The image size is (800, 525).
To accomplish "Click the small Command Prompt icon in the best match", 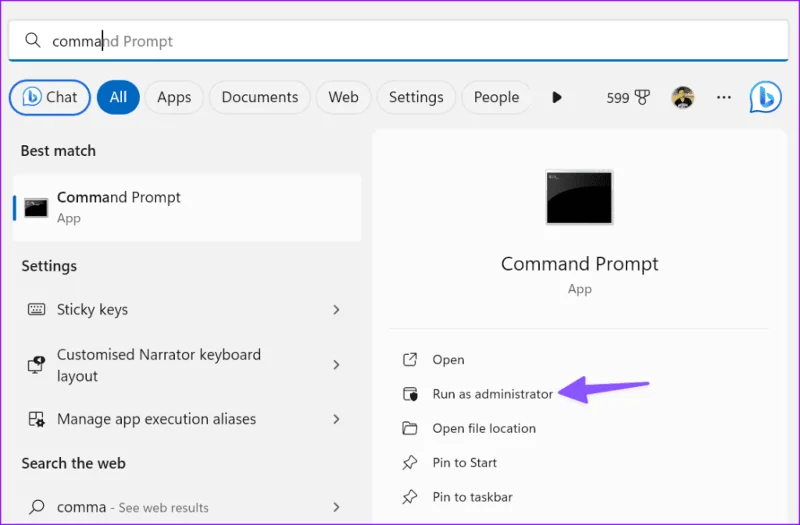I will 36,208.
